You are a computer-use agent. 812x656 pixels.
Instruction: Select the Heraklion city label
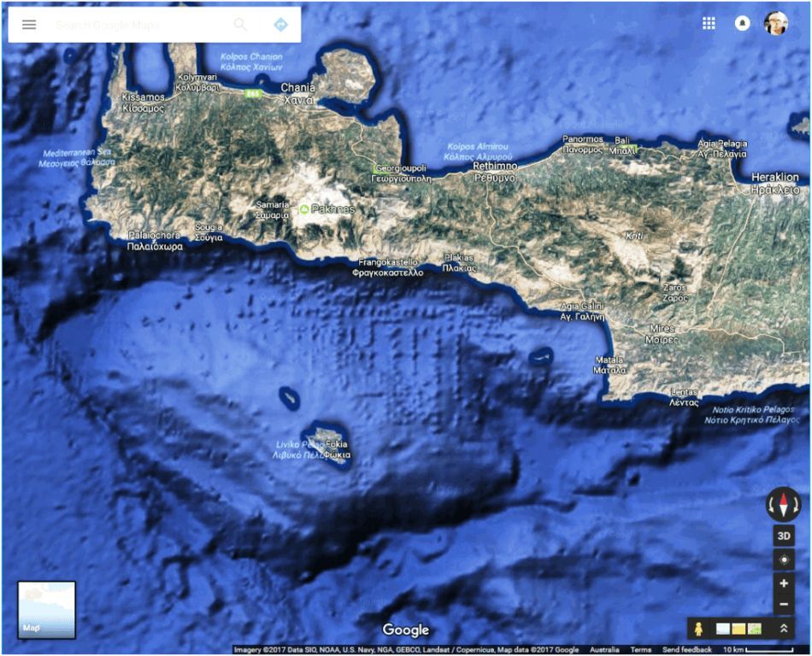point(775,183)
